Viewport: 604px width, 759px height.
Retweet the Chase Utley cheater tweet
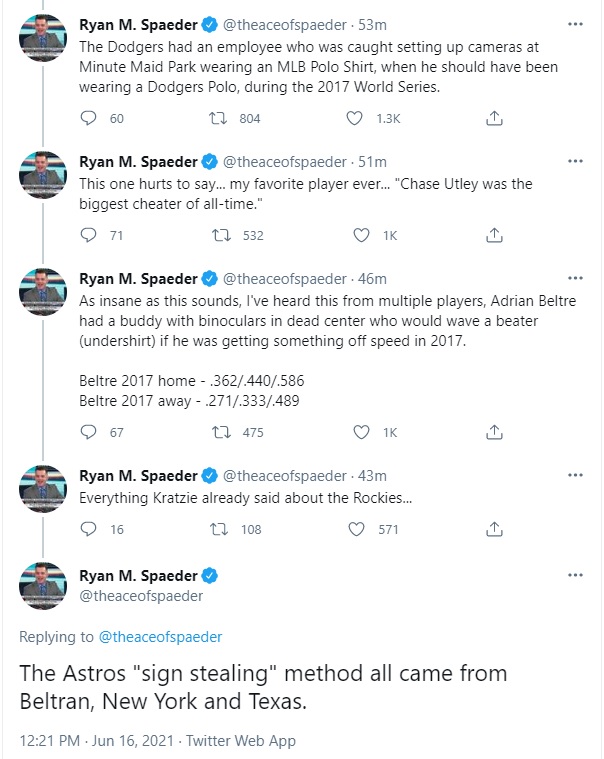(x=223, y=236)
